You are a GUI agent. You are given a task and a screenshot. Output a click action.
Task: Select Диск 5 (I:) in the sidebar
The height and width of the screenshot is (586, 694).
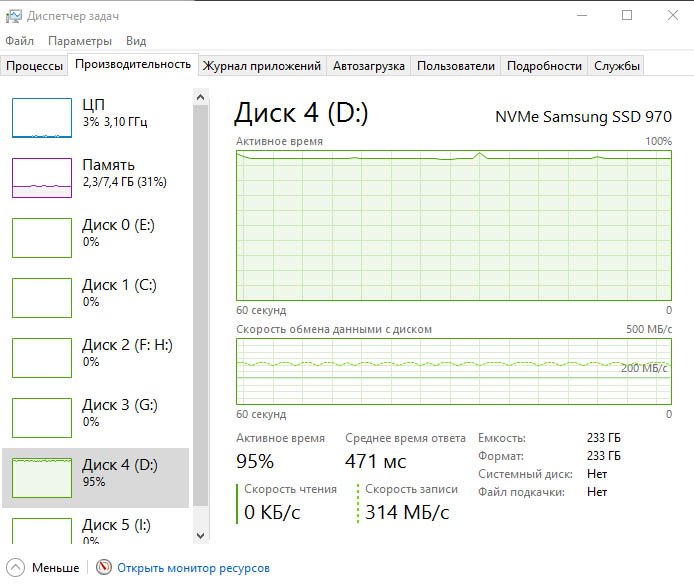[x=95, y=528]
